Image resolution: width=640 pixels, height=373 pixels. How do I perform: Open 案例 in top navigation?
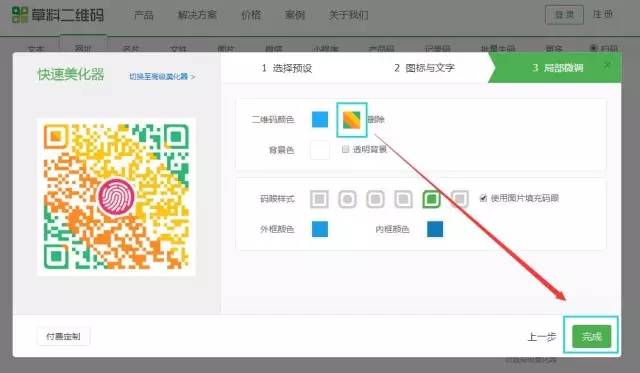click(x=295, y=15)
